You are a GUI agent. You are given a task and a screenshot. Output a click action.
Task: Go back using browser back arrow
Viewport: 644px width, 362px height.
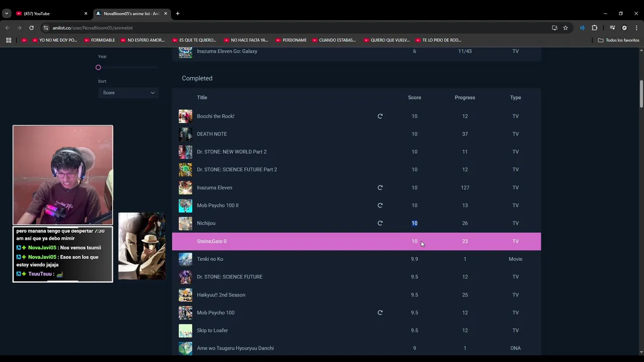click(7, 28)
